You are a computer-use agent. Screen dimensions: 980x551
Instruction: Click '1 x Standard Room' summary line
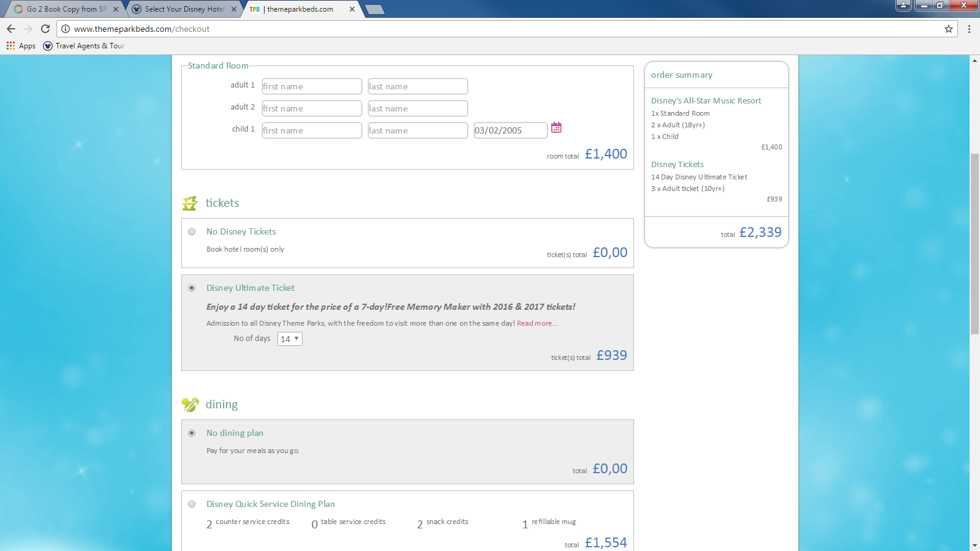click(680, 113)
